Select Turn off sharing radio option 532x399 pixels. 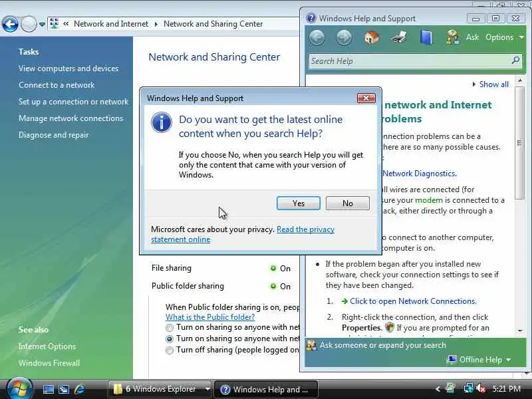click(170, 350)
